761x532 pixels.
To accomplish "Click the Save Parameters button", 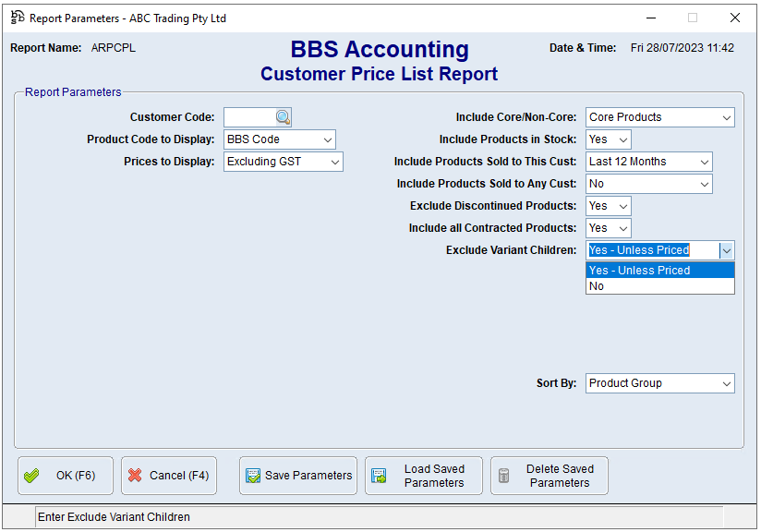I will [298, 476].
